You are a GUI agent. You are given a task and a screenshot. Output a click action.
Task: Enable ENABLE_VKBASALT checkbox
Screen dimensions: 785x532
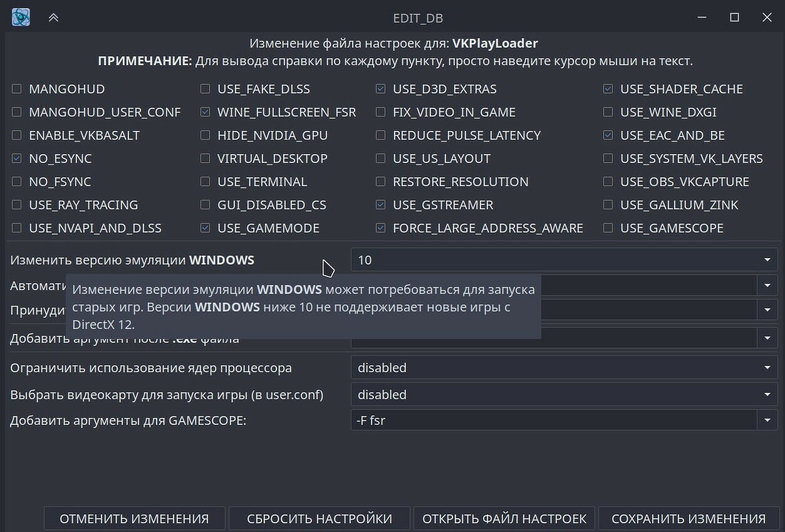tap(17, 135)
